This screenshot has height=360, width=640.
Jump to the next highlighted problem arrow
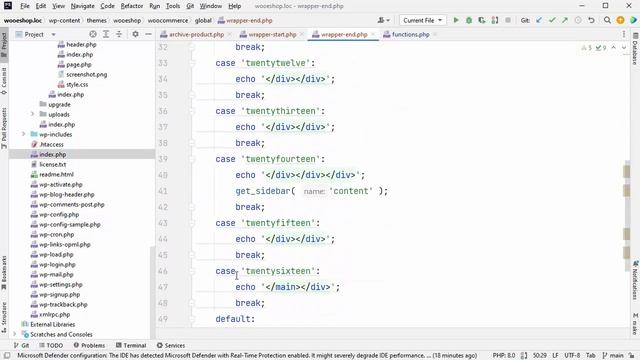(624, 48)
